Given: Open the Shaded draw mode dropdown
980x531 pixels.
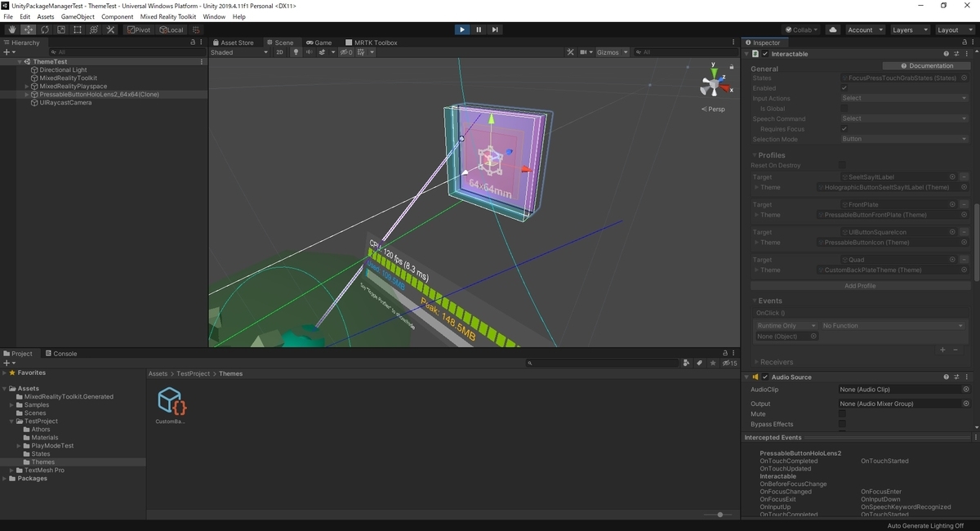Looking at the screenshot, I should pos(239,52).
